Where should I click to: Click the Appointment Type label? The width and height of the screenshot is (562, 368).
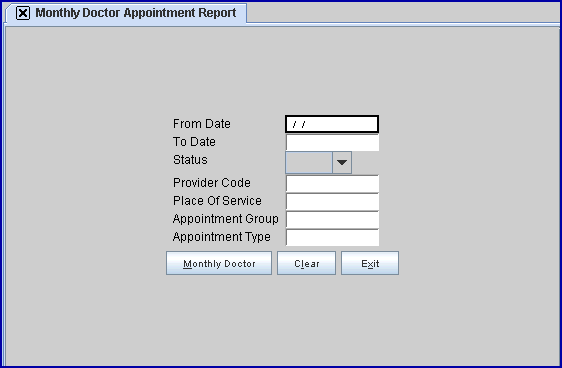222,237
